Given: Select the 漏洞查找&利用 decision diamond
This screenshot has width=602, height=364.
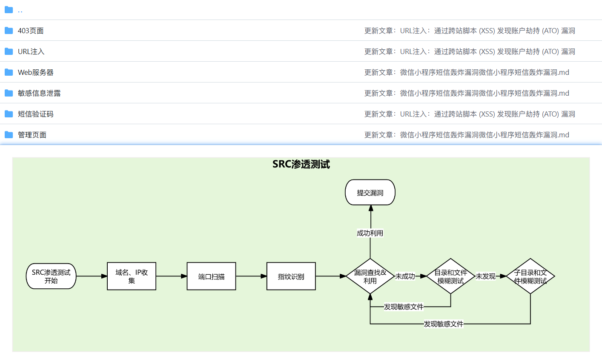Looking at the screenshot, I should [370, 276].
